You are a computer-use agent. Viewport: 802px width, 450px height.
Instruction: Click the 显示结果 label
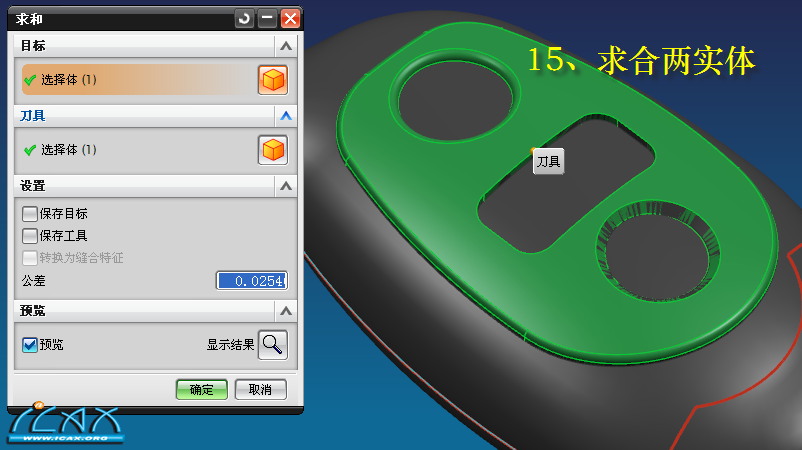[x=230, y=345]
